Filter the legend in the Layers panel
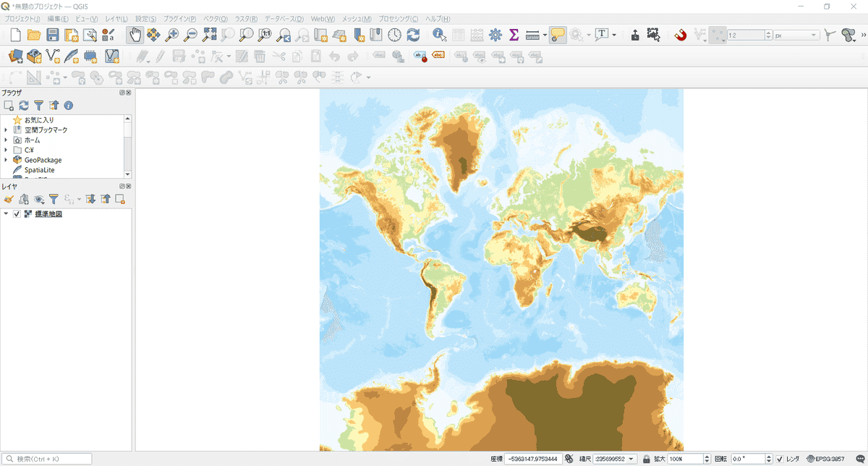The image size is (868, 466). [54, 199]
